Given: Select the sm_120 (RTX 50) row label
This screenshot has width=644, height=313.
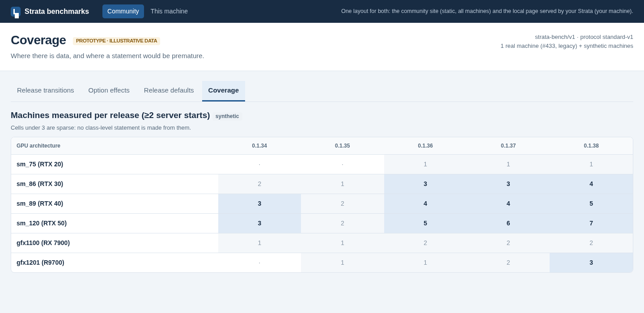Looking at the screenshot, I should click(x=42, y=223).
